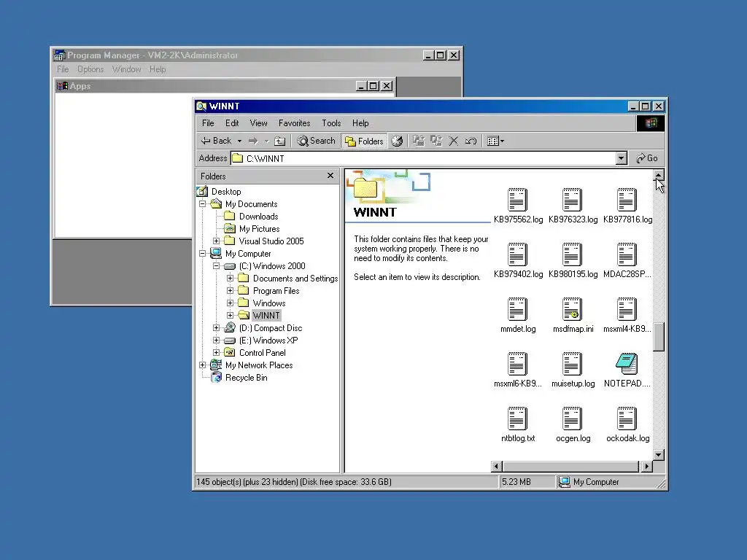Open the Tools menu
The image size is (747, 560).
click(x=331, y=123)
